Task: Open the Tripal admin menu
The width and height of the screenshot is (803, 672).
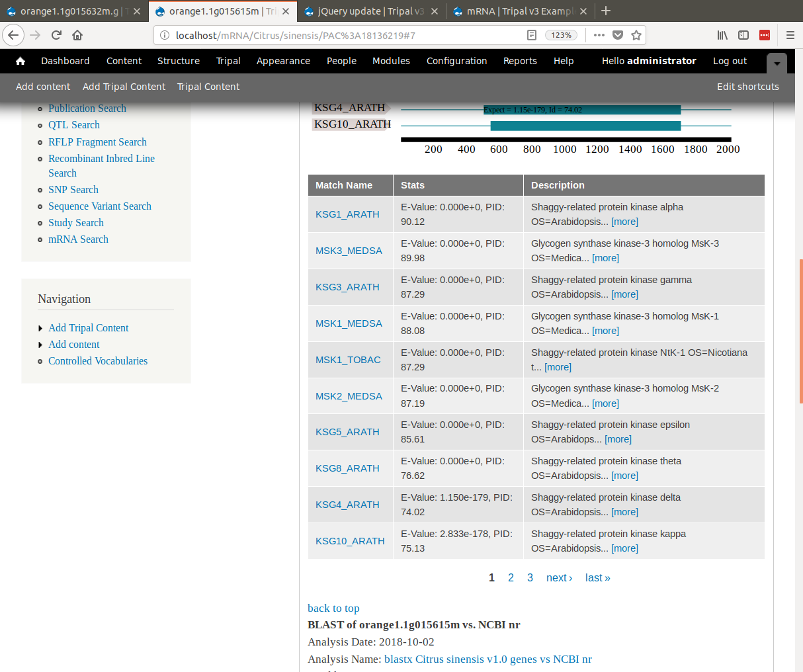Action: [228, 61]
